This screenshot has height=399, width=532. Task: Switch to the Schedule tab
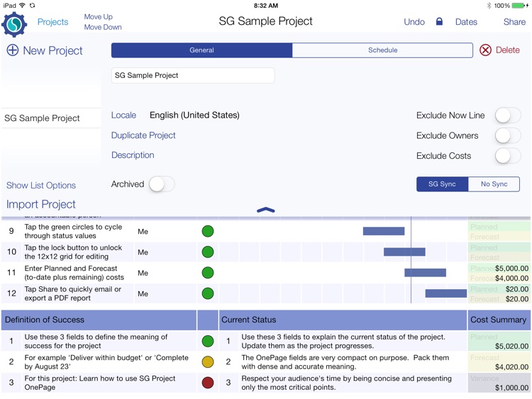(x=383, y=50)
